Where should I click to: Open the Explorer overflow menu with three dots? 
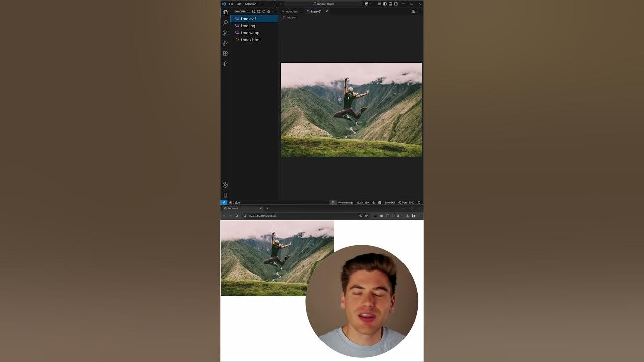tap(274, 11)
